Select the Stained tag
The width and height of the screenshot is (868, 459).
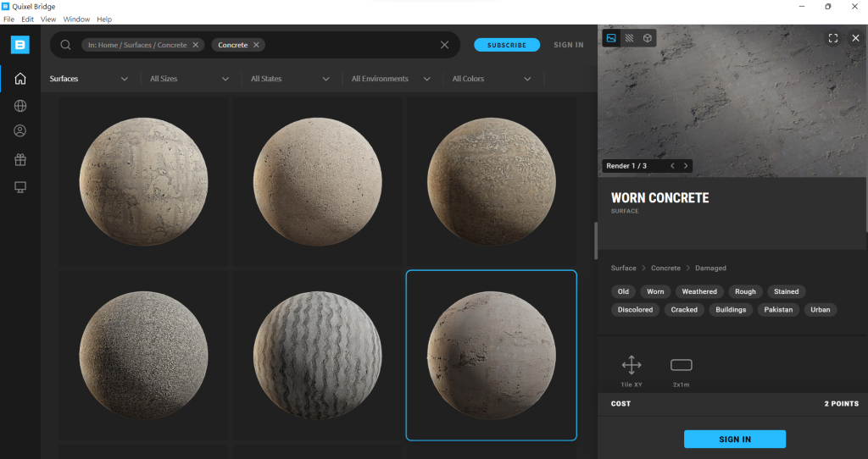click(x=786, y=291)
